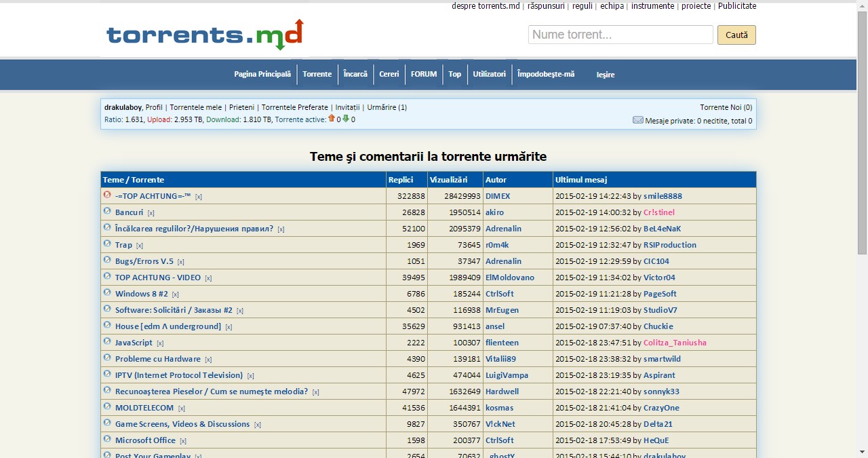The width and height of the screenshot is (868, 458).
Task: Unfollow Windows 8 #2 via [x]
Action: pos(176,294)
